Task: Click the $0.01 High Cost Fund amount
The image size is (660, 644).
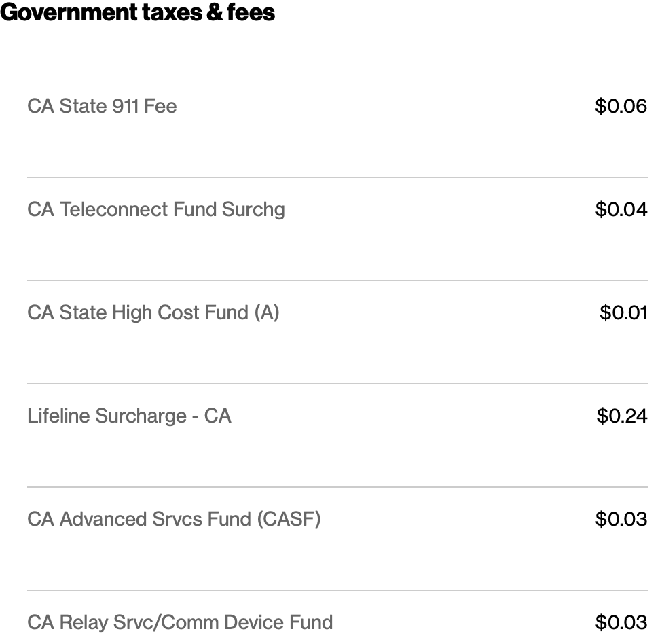Action: [623, 312]
